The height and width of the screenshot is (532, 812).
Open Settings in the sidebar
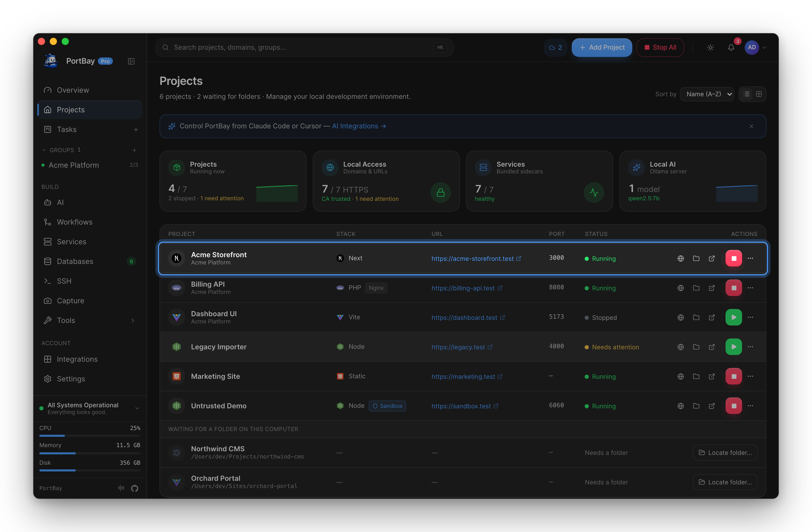90,379
